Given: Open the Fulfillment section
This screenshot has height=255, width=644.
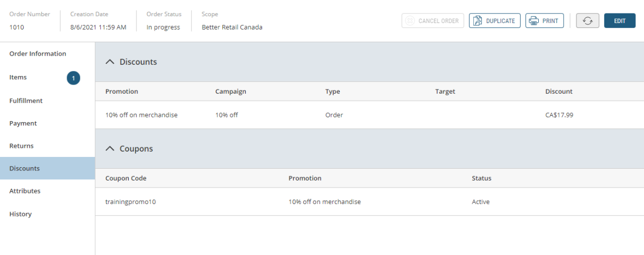Looking at the screenshot, I should [x=26, y=101].
